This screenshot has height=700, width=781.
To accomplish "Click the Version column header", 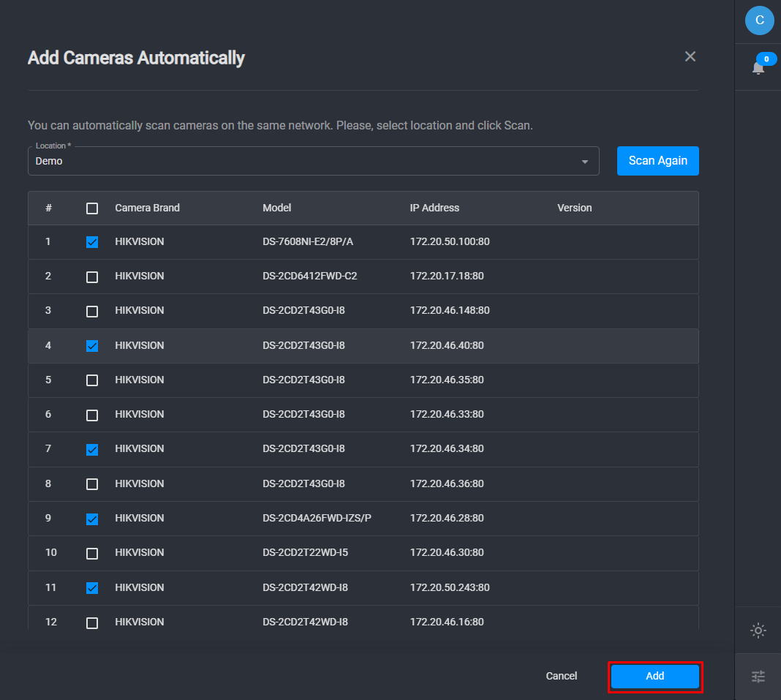I will point(574,208).
